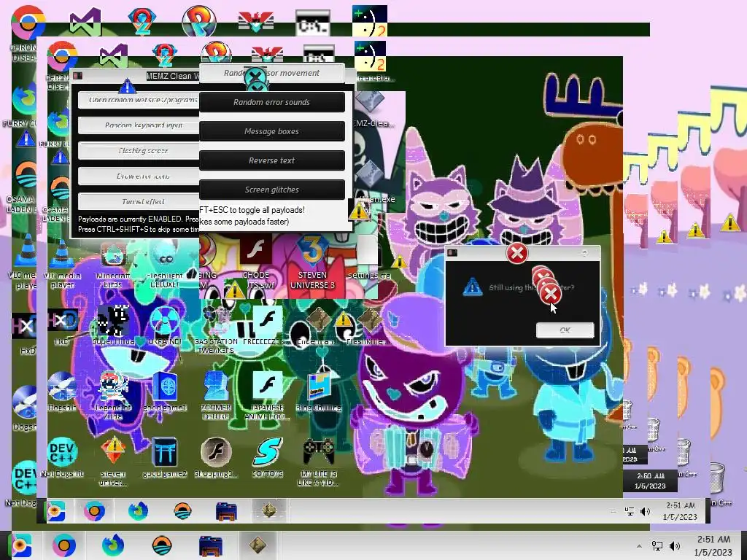
Task: Toggle the Message boxes payload
Action: point(272,131)
